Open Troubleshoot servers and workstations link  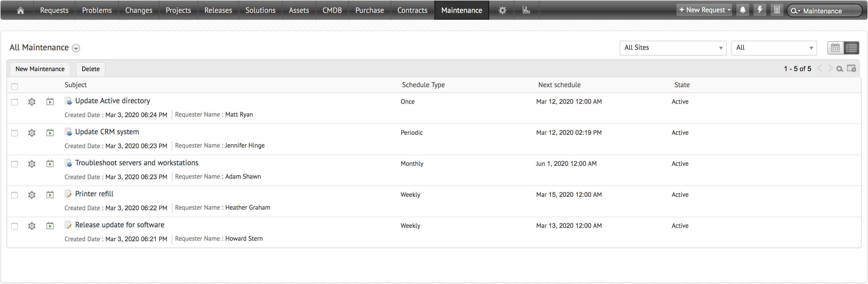pos(136,163)
